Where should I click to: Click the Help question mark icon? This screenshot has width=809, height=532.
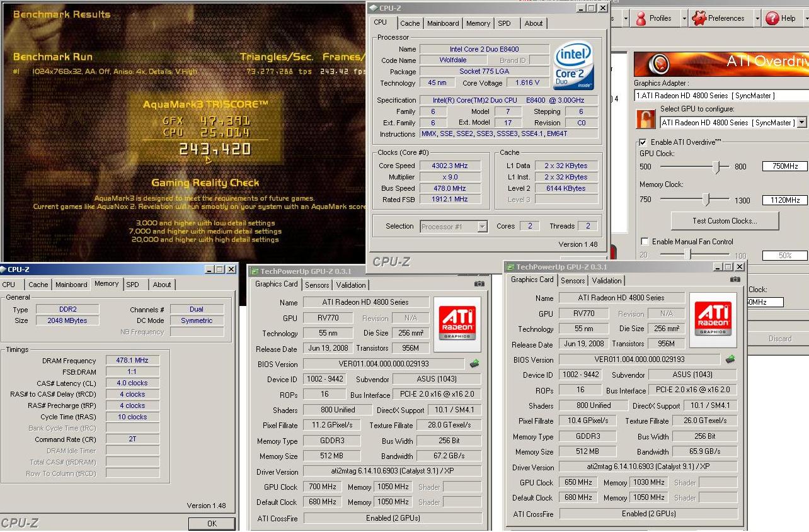[772, 18]
